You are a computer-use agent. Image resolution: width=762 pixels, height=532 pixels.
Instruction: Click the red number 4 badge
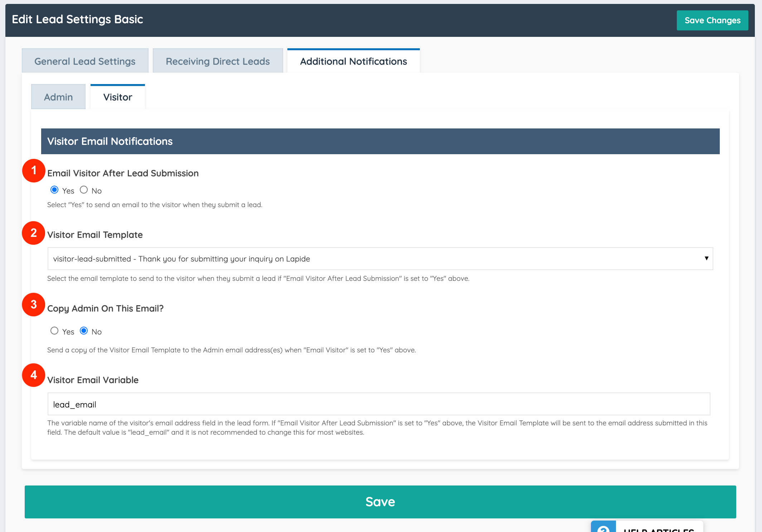coord(34,375)
